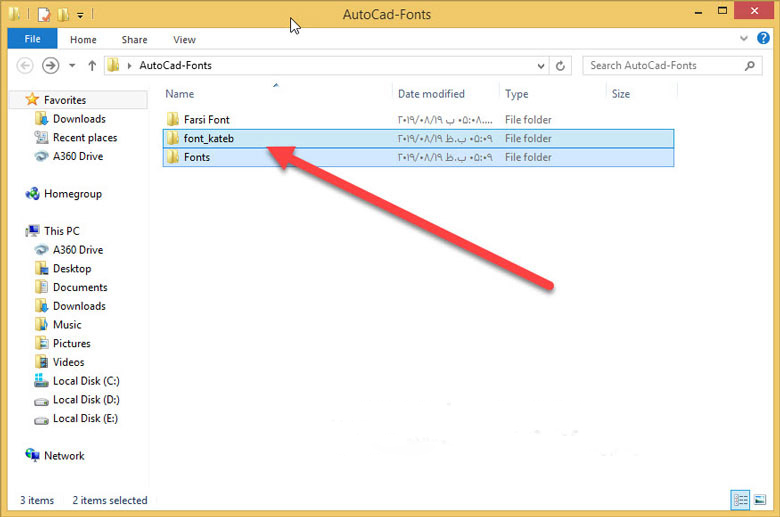Image resolution: width=780 pixels, height=517 pixels.
Task: Select Favorites in navigation pane
Action: 65,100
